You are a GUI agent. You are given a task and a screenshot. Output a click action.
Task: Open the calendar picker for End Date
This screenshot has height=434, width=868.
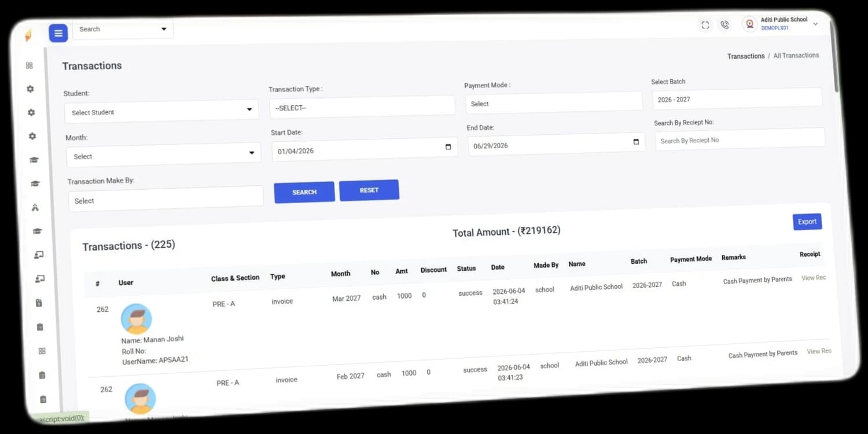point(636,142)
